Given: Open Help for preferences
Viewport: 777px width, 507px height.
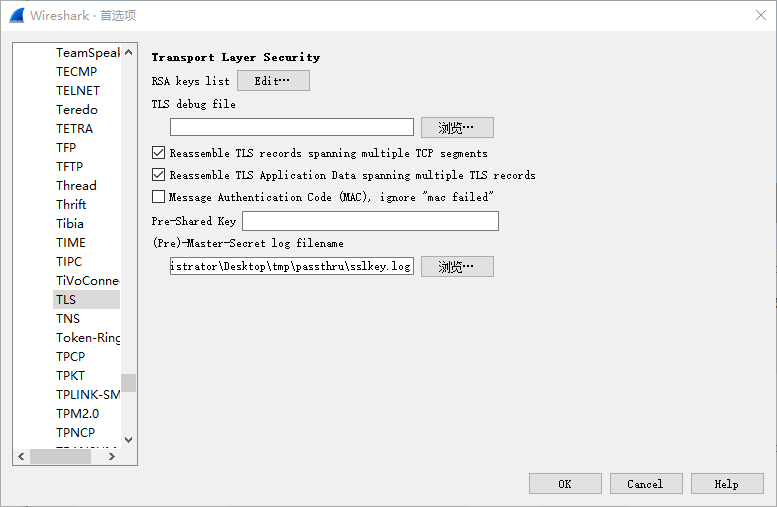Looking at the screenshot, I should click(x=727, y=484).
